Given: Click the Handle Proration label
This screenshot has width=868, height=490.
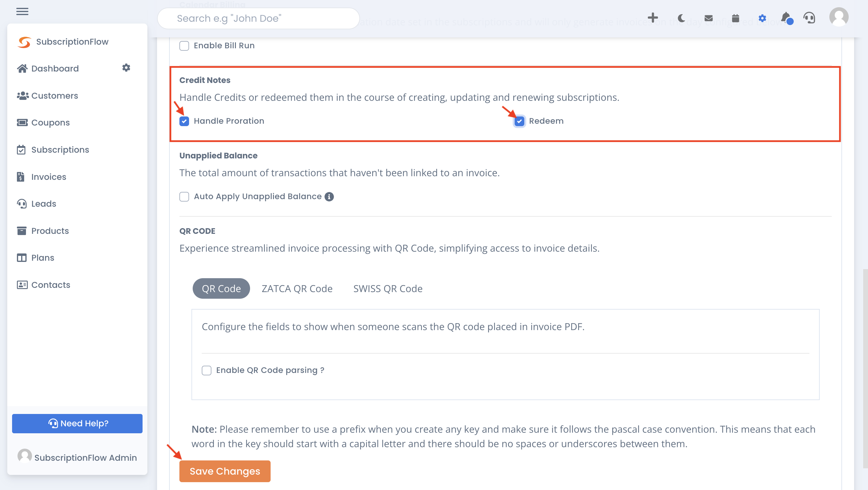Looking at the screenshot, I should tap(229, 121).
